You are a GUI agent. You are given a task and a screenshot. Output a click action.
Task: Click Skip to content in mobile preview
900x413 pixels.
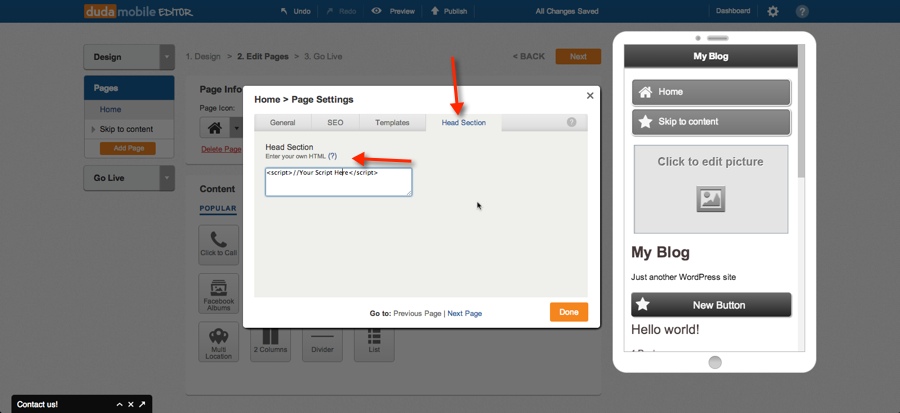pyautogui.click(x=711, y=122)
